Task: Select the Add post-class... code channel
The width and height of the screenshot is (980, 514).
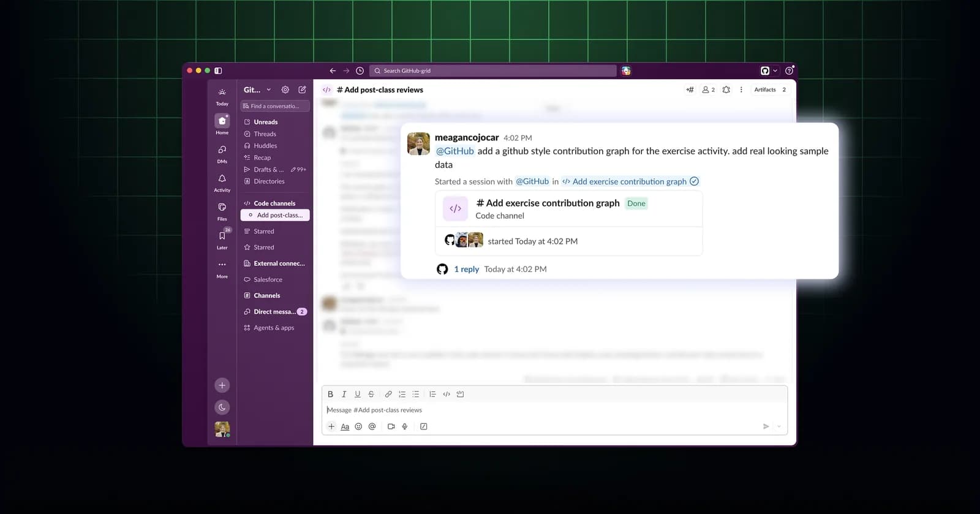Action: (275, 215)
